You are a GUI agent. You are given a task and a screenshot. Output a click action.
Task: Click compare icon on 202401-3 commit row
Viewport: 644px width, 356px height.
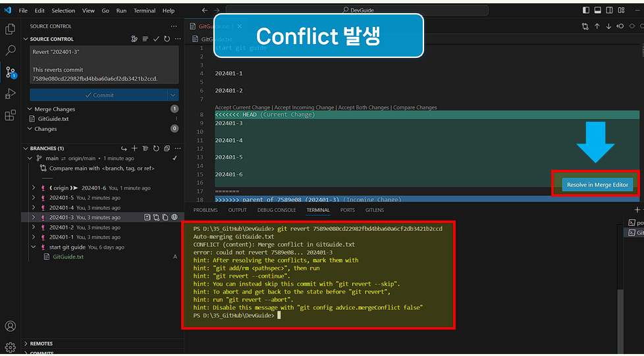click(156, 217)
